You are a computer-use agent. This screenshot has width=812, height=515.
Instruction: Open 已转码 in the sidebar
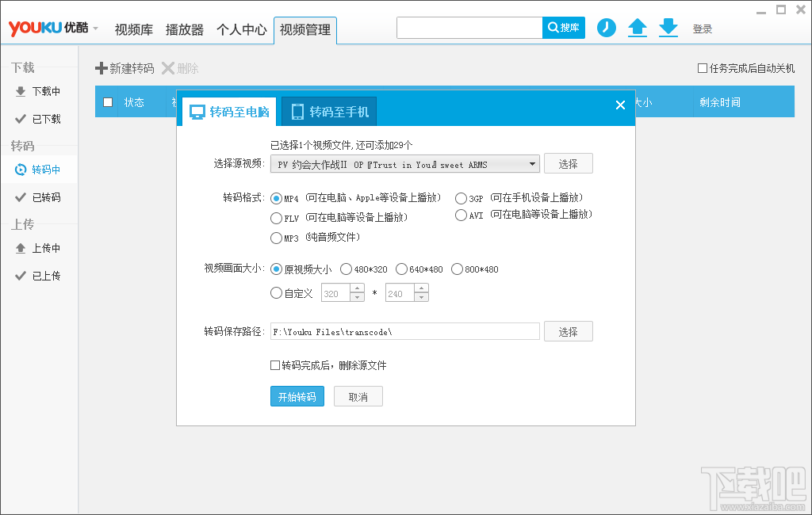point(40,197)
